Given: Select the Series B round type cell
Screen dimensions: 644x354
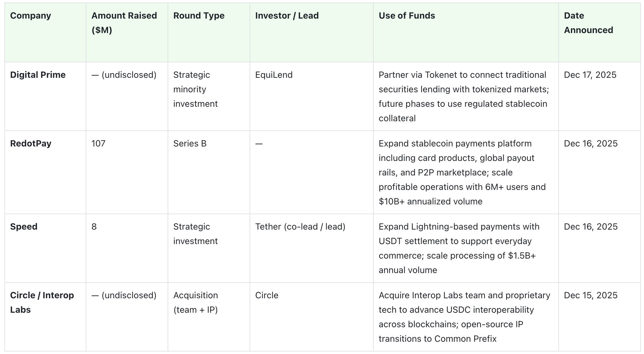Looking at the screenshot, I should pos(190,144).
